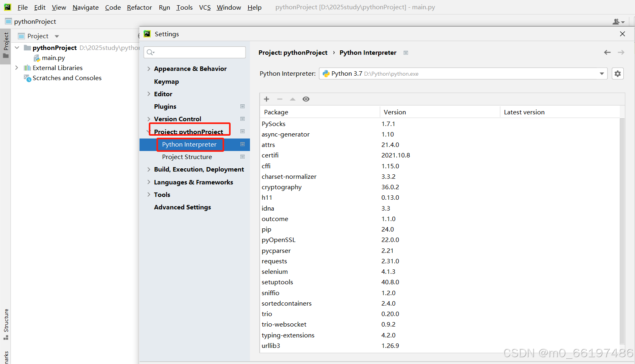Open the File menu

[23, 7]
